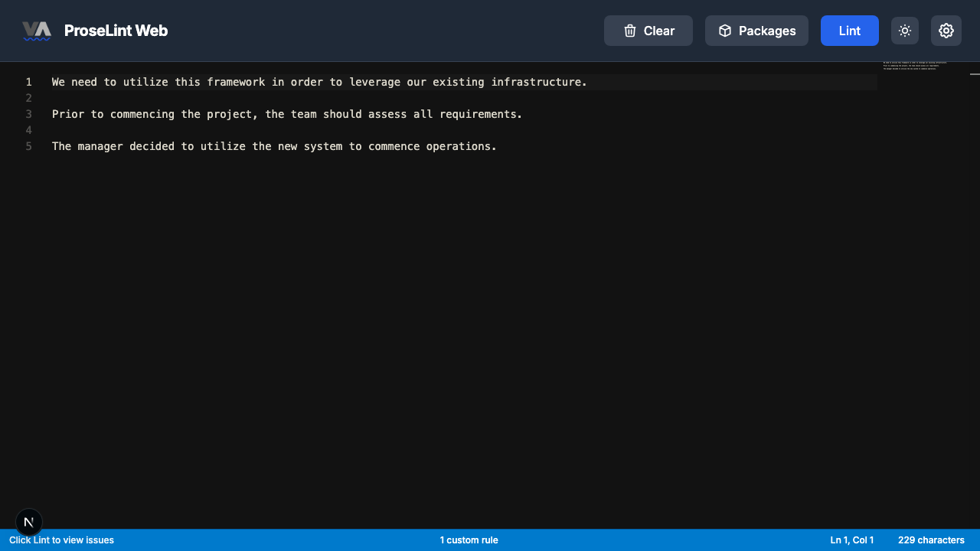The height and width of the screenshot is (551, 980).
Task: Click the package box icon beside Packages label
Action: [x=724, y=31]
